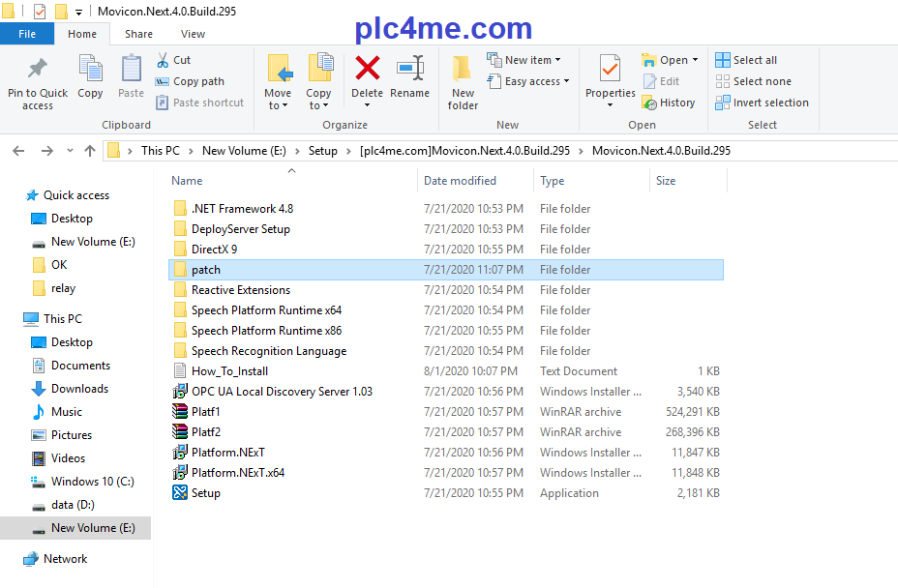
Task: Open the Setup application file
Action: pyautogui.click(x=205, y=493)
